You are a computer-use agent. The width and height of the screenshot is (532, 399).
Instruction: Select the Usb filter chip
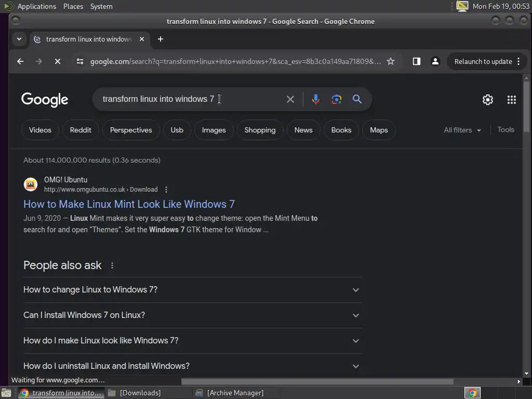coord(177,130)
